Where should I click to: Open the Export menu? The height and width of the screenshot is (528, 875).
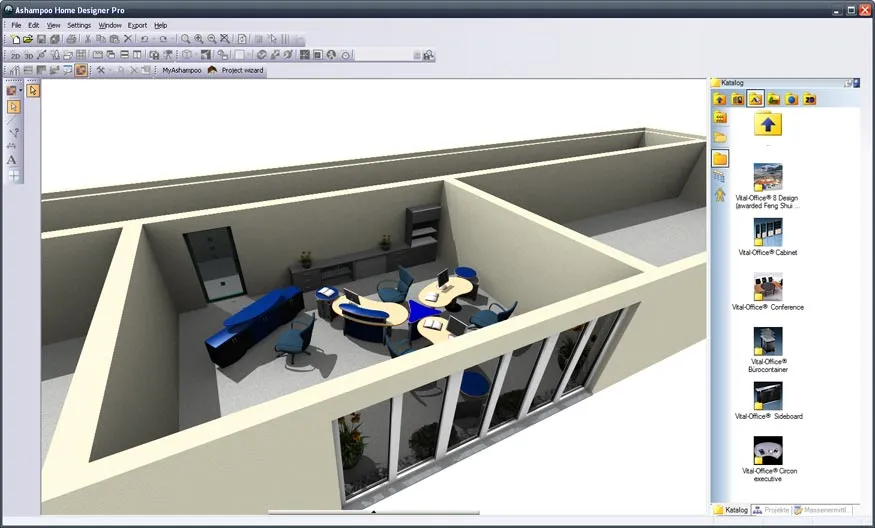pos(137,25)
